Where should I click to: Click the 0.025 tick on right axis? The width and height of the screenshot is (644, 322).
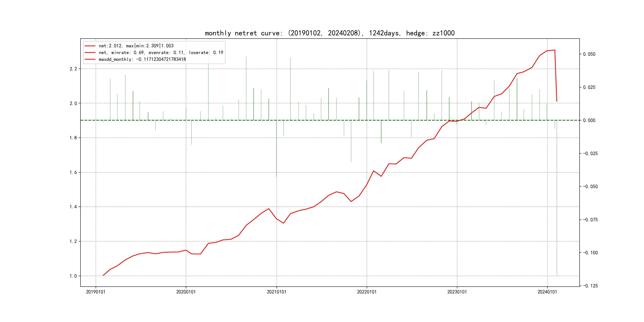pos(589,87)
